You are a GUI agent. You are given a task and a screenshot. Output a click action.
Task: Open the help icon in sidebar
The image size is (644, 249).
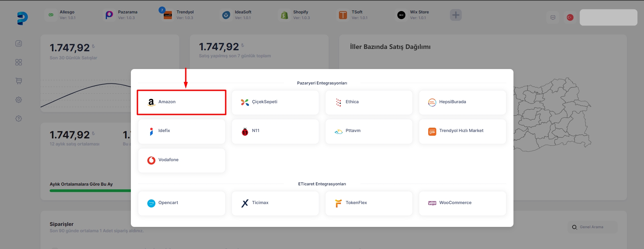tap(19, 119)
